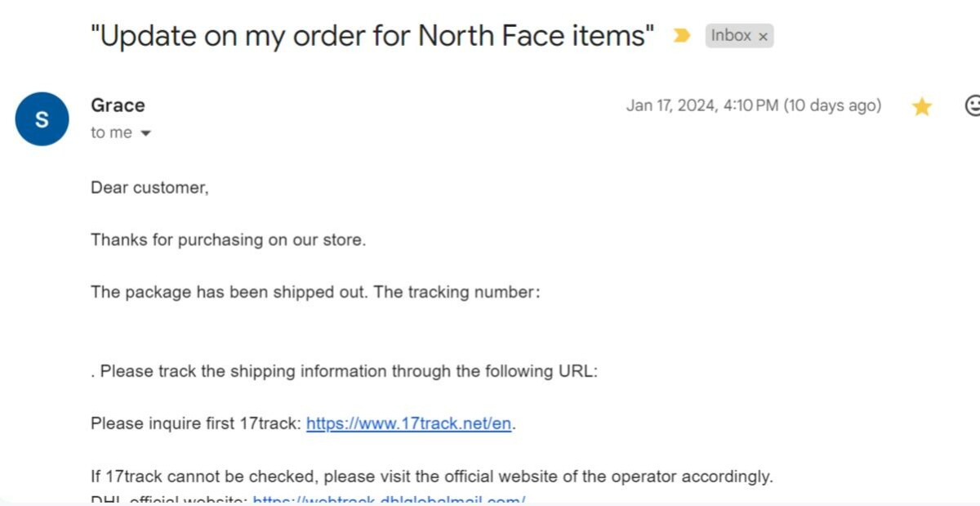Click the blue S sender avatar

click(42, 119)
